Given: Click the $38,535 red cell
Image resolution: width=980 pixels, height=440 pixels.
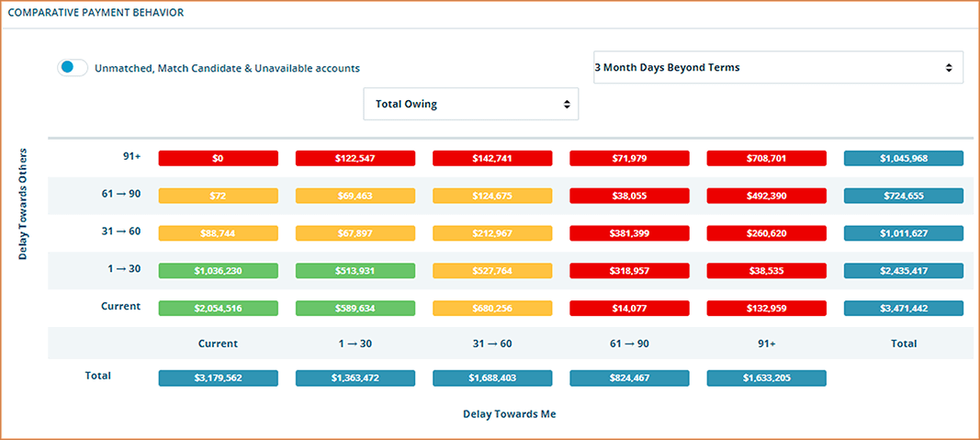Looking at the screenshot, I should (x=767, y=271).
